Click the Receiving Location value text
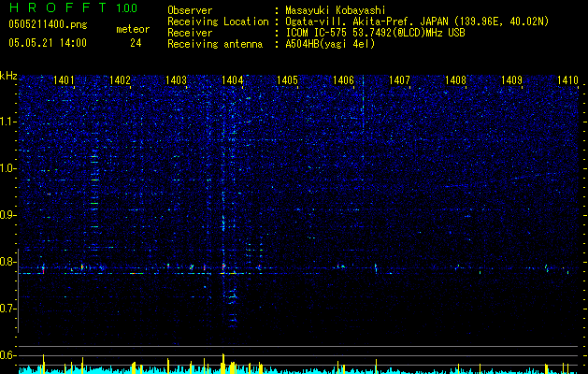The width and height of the screenshot is (588, 374). (417, 22)
